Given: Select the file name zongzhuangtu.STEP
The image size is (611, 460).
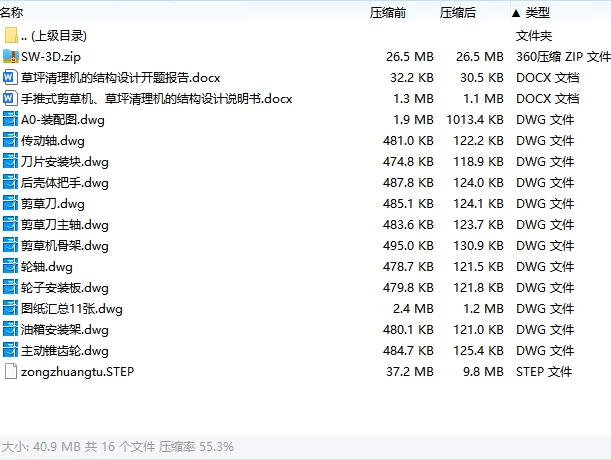Looking at the screenshot, I should [78, 372].
